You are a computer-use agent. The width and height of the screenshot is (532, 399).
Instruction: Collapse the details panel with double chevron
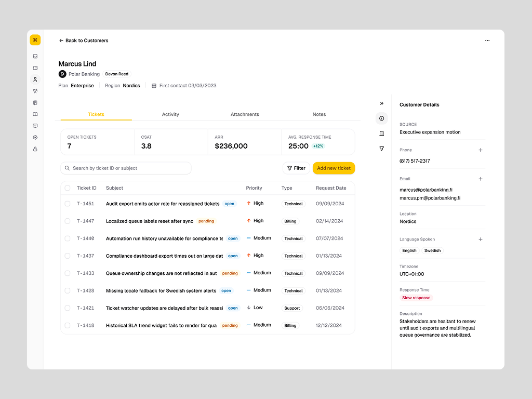coord(382,103)
